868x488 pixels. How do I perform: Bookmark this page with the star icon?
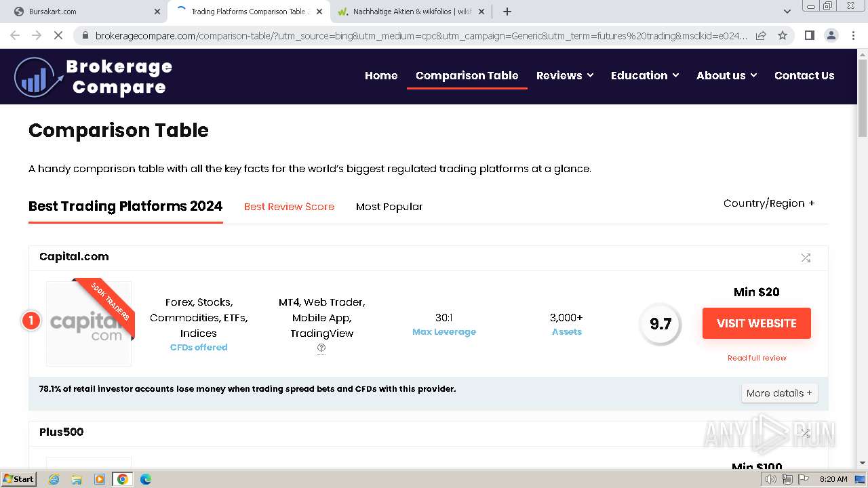pyautogui.click(x=783, y=35)
